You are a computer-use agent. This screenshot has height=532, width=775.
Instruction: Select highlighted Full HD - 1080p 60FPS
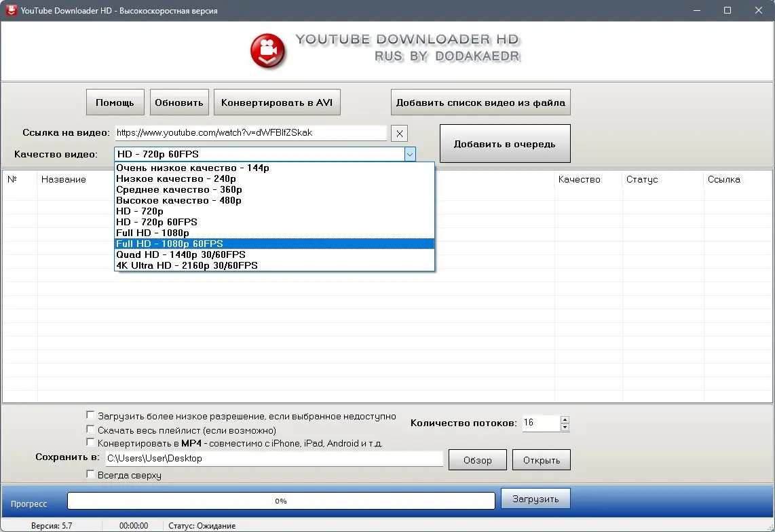click(274, 244)
